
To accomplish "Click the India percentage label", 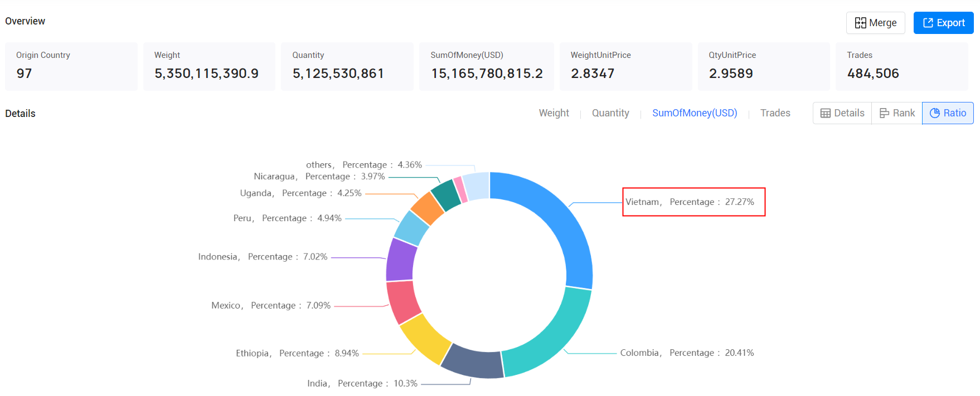I will [x=362, y=383].
